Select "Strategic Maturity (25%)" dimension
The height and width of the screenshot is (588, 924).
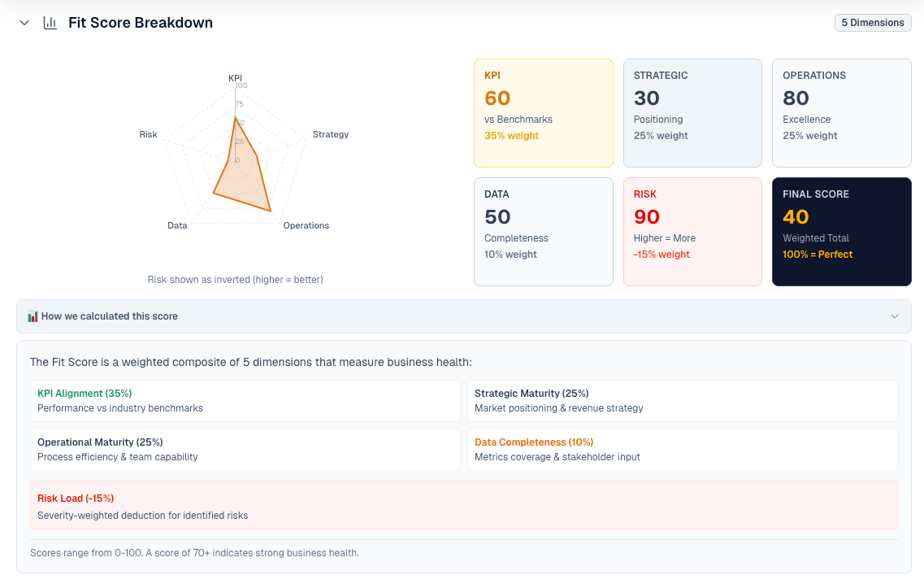pyautogui.click(x=681, y=399)
